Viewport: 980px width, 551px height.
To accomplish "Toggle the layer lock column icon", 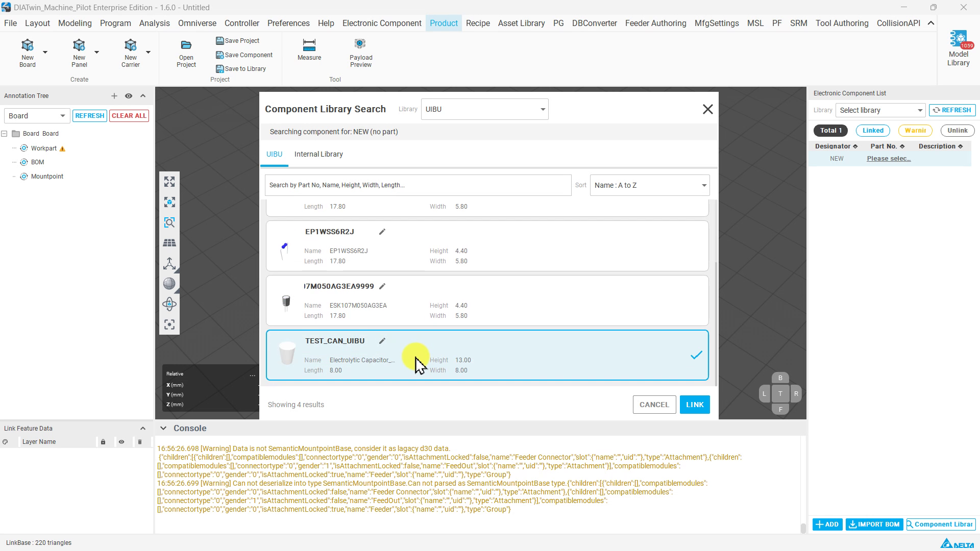I will pos(103,442).
